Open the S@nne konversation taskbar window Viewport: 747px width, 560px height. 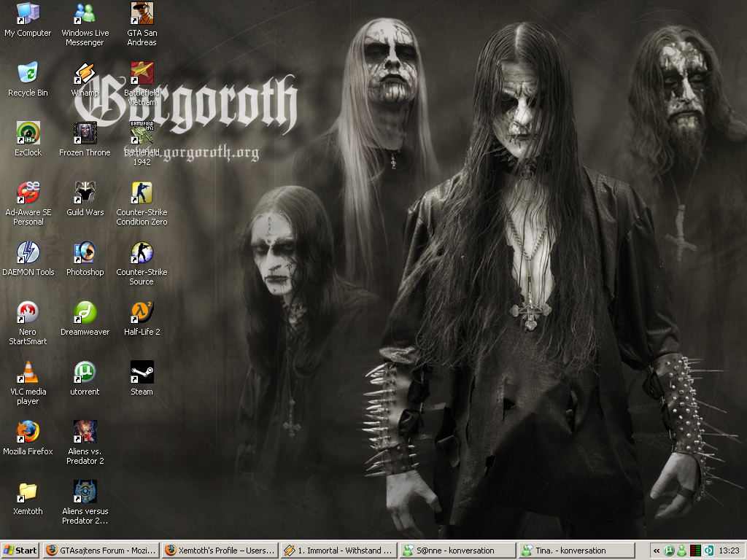tap(457, 551)
